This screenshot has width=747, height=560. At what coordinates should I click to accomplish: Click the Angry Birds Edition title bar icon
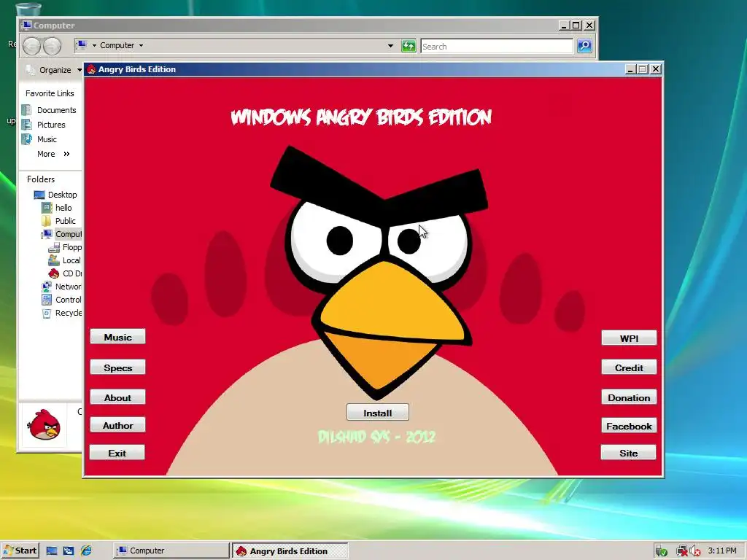coord(91,69)
